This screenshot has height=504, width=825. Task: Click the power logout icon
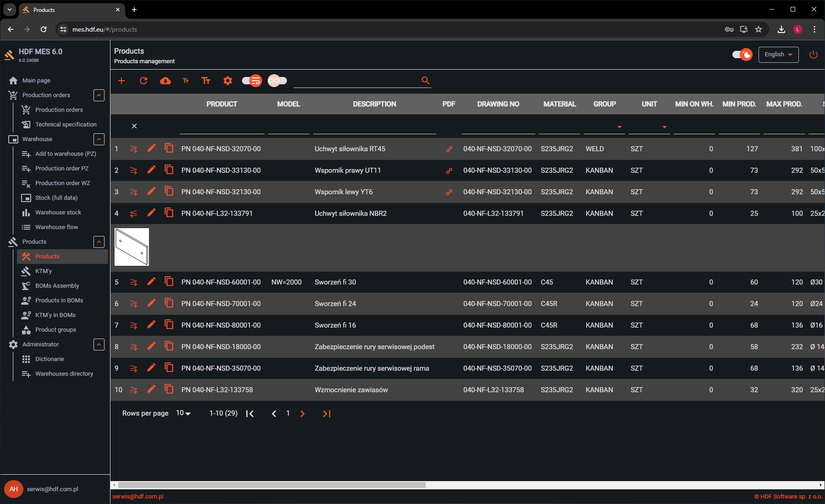pos(814,55)
